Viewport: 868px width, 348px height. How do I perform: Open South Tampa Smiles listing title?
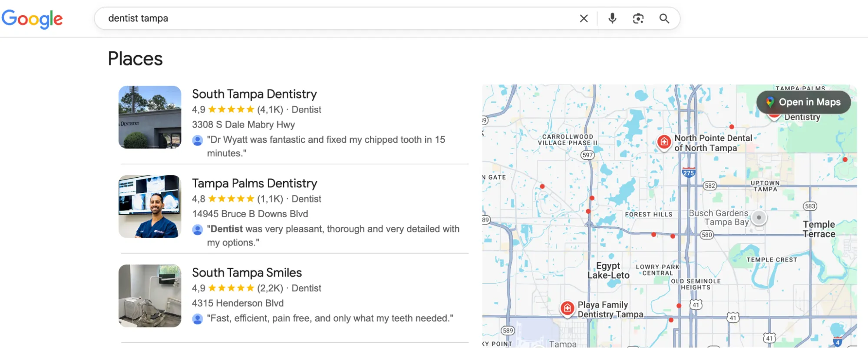coord(247,272)
